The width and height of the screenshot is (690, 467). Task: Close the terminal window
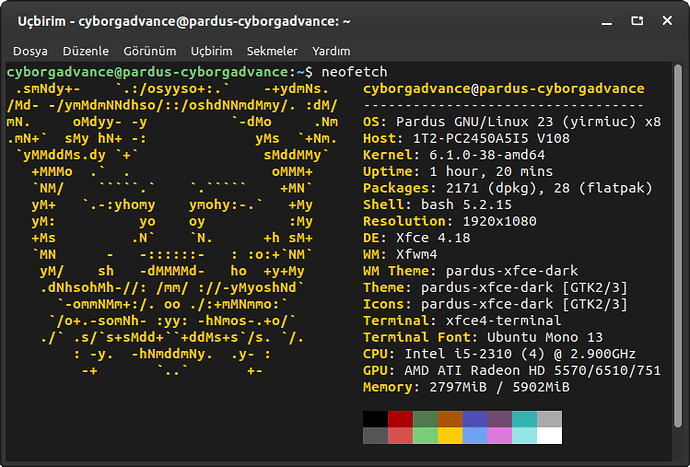tap(667, 21)
